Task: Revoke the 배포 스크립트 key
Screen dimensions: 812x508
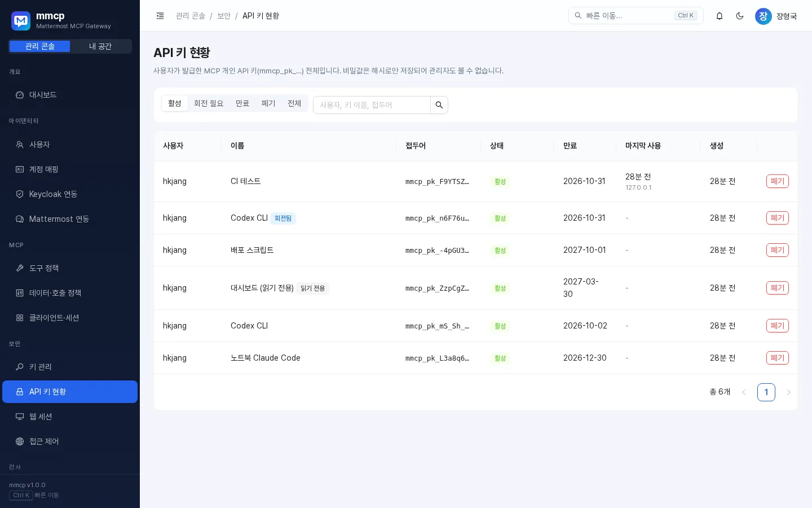Action: coord(777,250)
